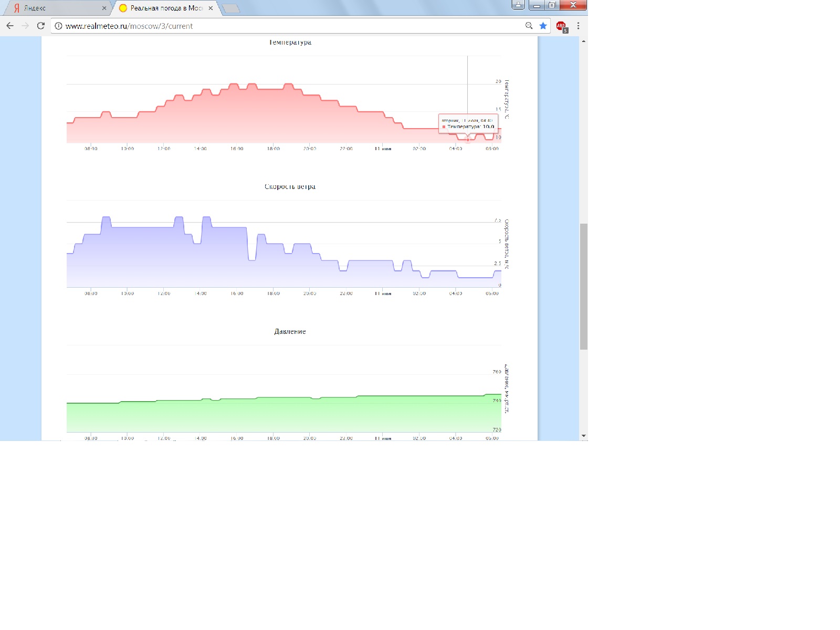
Task: Open a new tab with the new-tab button
Action: point(230,8)
